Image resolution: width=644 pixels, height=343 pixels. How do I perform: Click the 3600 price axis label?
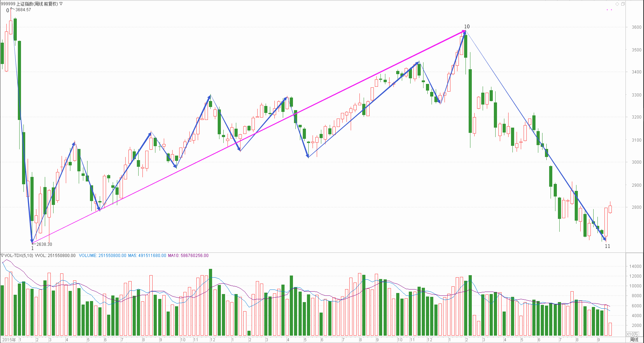[636, 27]
